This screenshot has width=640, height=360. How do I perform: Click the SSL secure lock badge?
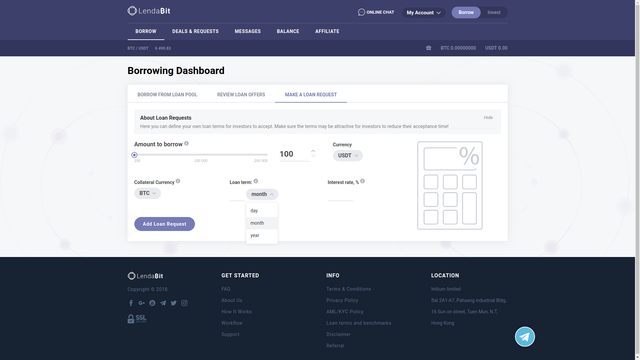(x=137, y=319)
